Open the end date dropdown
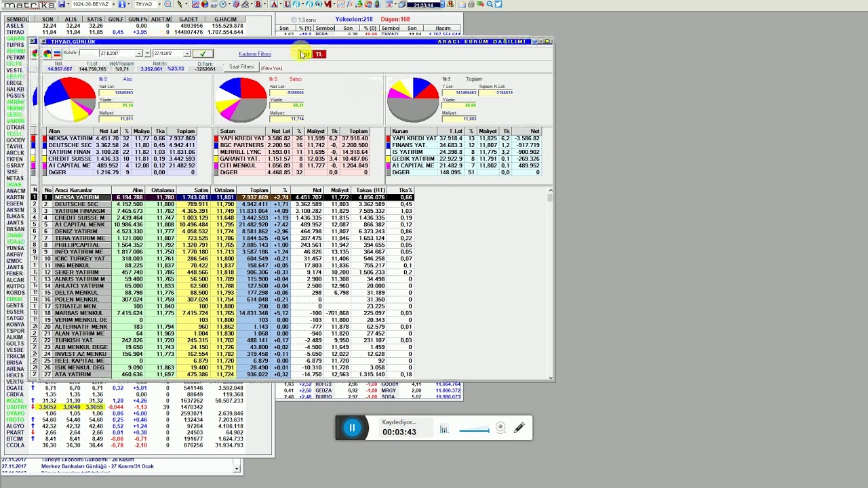868x488 pixels. (187, 54)
